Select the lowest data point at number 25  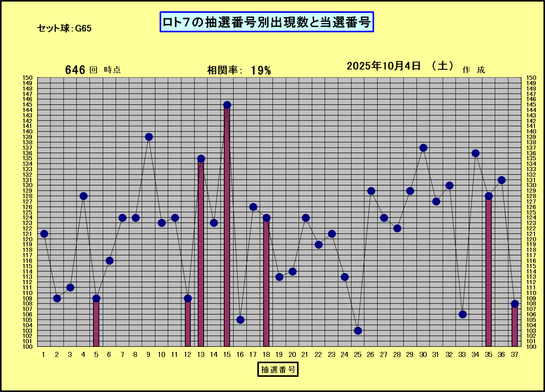pyautogui.click(x=358, y=330)
